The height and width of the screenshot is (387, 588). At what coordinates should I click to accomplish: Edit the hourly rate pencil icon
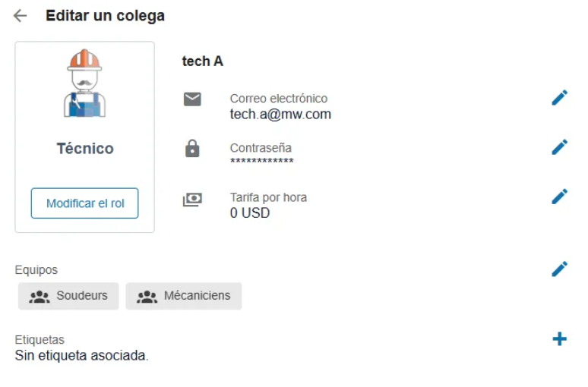pyautogui.click(x=559, y=197)
